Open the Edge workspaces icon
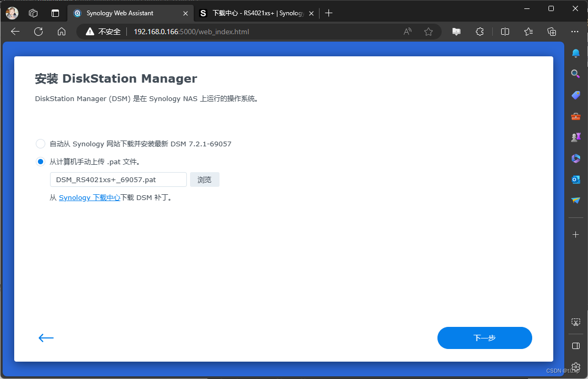The height and width of the screenshot is (379, 588). pos(33,13)
